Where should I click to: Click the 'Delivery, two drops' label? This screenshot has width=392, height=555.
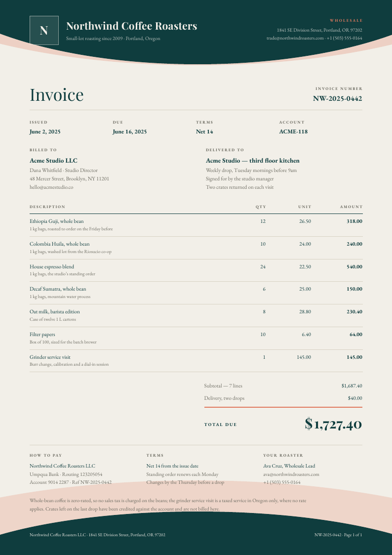click(x=225, y=398)
